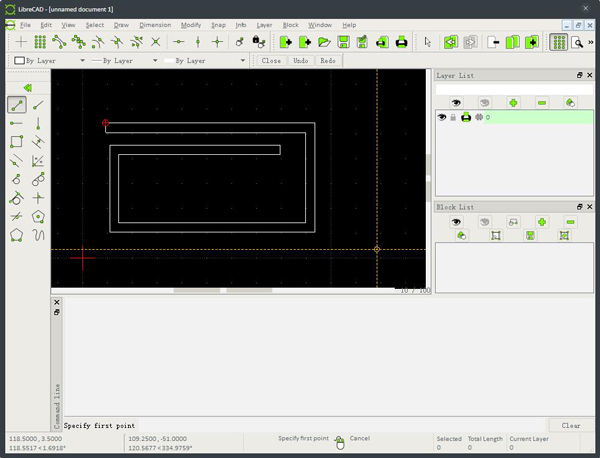Toggle print setting for layer 0
600x458 pixels.
click(x=466, y=117)
